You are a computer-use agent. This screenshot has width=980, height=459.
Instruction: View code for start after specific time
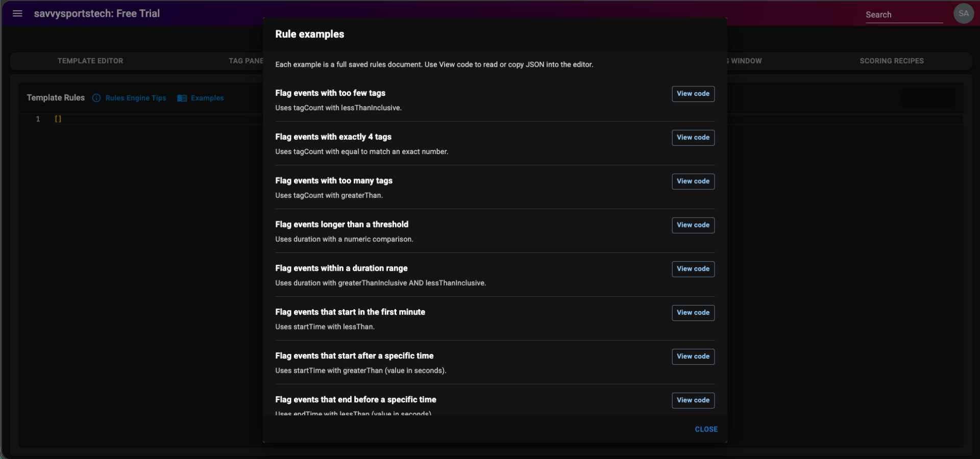pyautogui.click(x=693, y=357)
